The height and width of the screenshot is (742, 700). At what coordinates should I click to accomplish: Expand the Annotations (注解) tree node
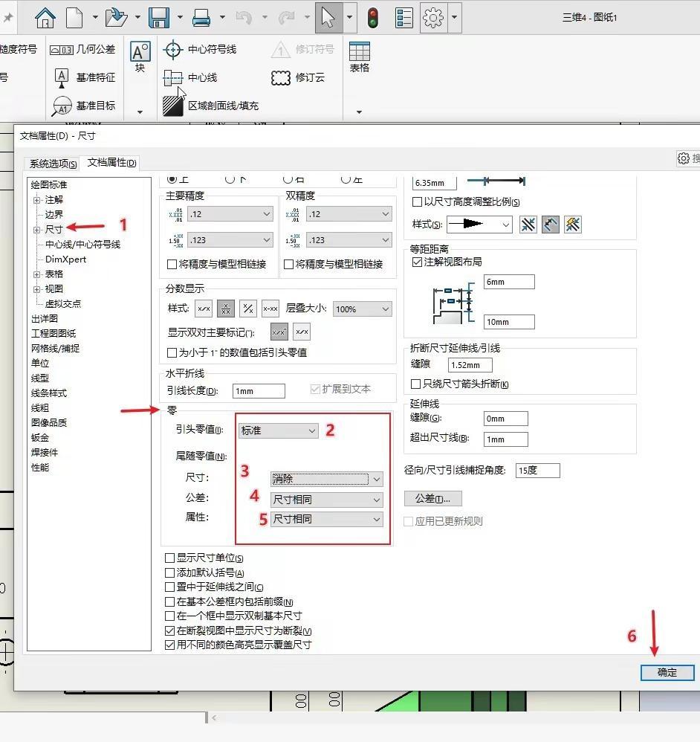[37, 200]
